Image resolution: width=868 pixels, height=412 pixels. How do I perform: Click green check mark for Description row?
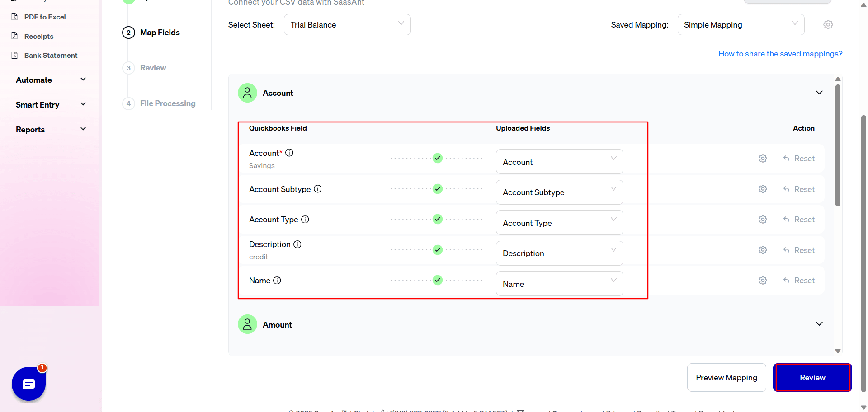click(x=438, y=250)
